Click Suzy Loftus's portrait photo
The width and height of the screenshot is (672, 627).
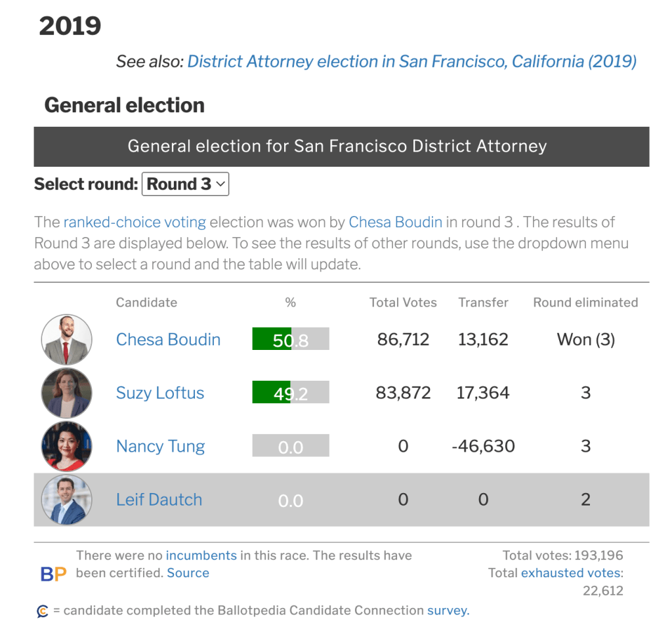pos(66,393)
